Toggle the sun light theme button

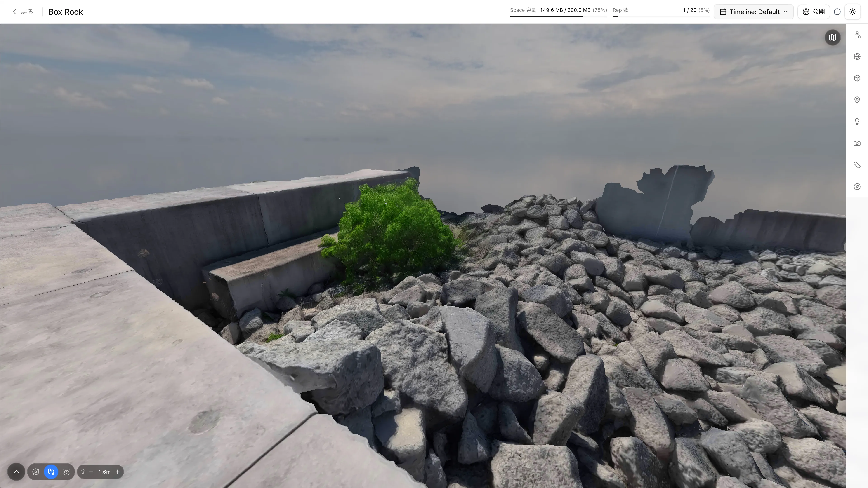852,12
